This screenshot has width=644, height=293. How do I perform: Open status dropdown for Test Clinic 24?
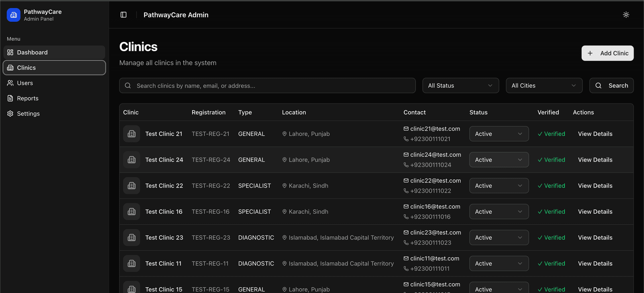[499, 160]
